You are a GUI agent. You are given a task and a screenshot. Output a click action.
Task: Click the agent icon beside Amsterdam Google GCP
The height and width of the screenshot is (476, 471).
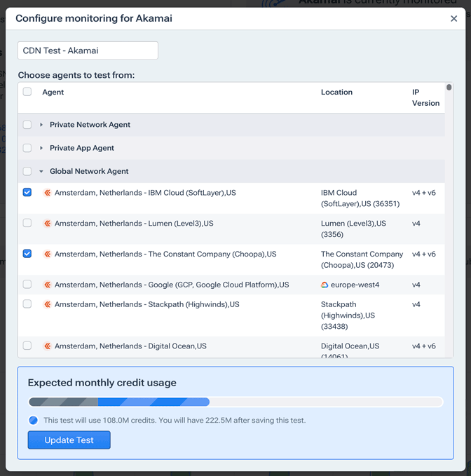[x=48, y=285]
